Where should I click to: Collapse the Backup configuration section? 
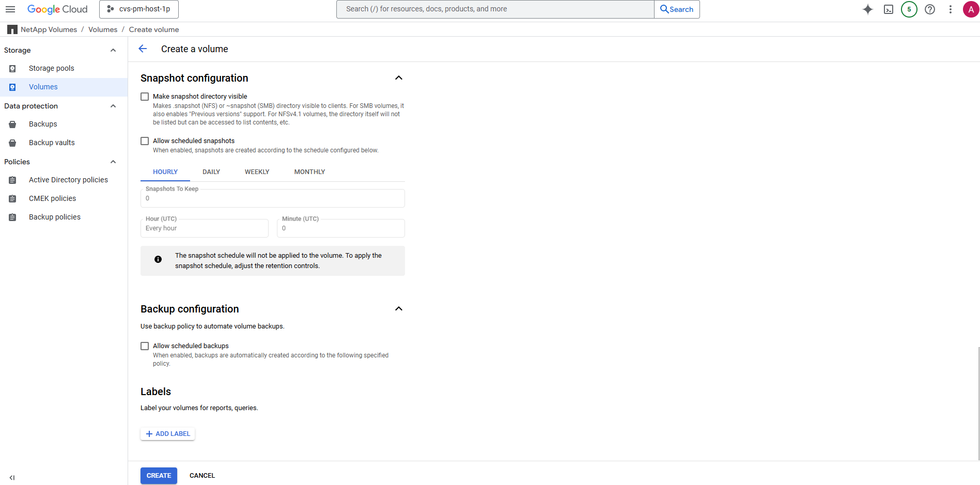(399, 309)
